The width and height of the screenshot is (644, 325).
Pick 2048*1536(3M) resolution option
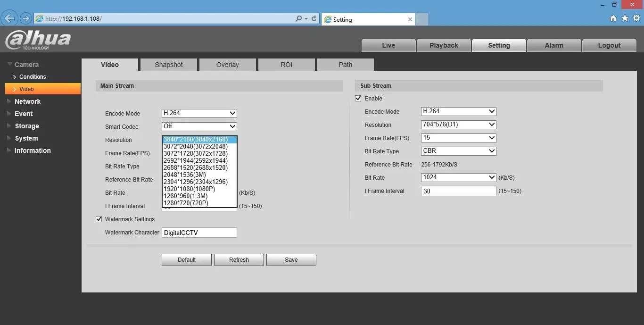point(199,175)
